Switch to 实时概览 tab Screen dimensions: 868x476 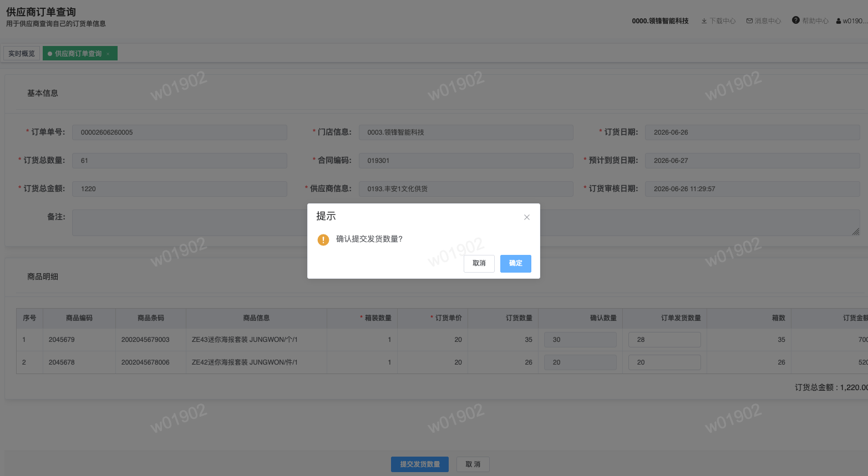click(22, 53)
